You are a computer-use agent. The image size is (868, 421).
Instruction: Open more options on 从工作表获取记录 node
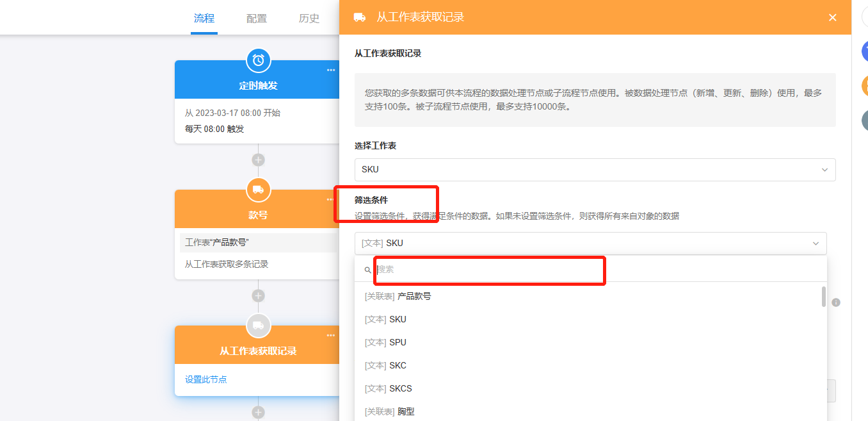point(331,335)
